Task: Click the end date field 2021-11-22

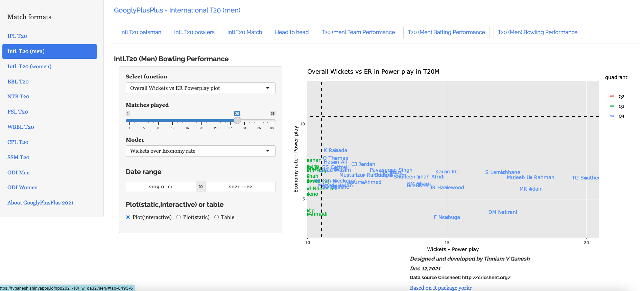Action: click(240, 187)
